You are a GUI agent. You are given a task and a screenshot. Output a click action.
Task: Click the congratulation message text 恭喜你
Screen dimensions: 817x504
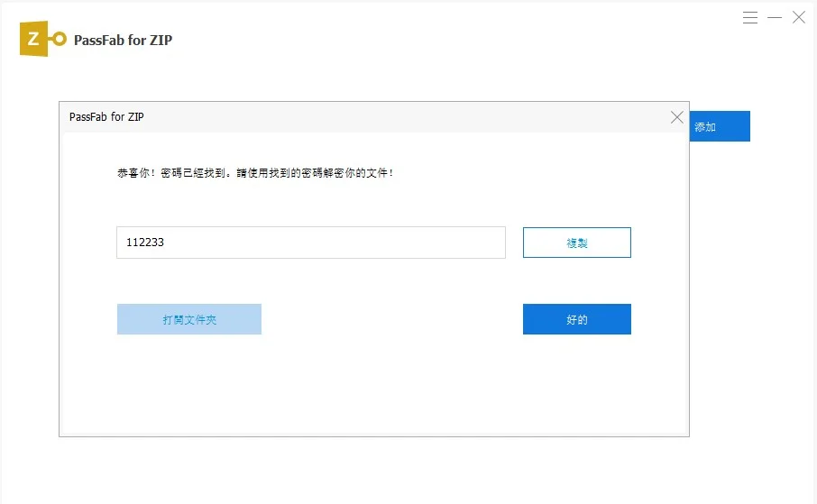click(255, 172)
